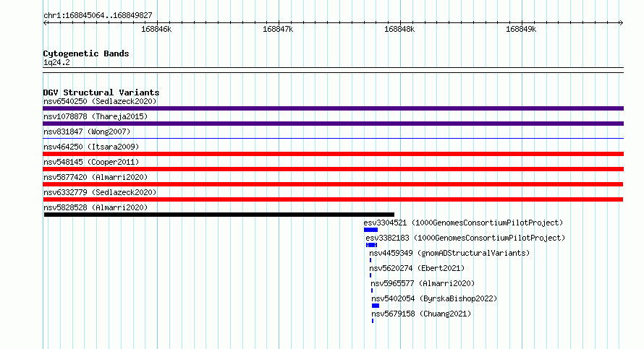Open nsv1078878 (Thareja2015) variant label

(96, 116)
